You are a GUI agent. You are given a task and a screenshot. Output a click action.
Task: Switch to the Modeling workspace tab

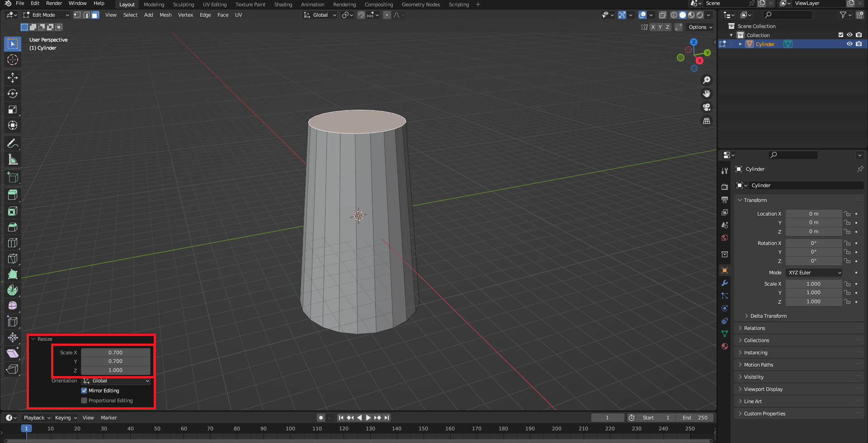tap(154, 5)
